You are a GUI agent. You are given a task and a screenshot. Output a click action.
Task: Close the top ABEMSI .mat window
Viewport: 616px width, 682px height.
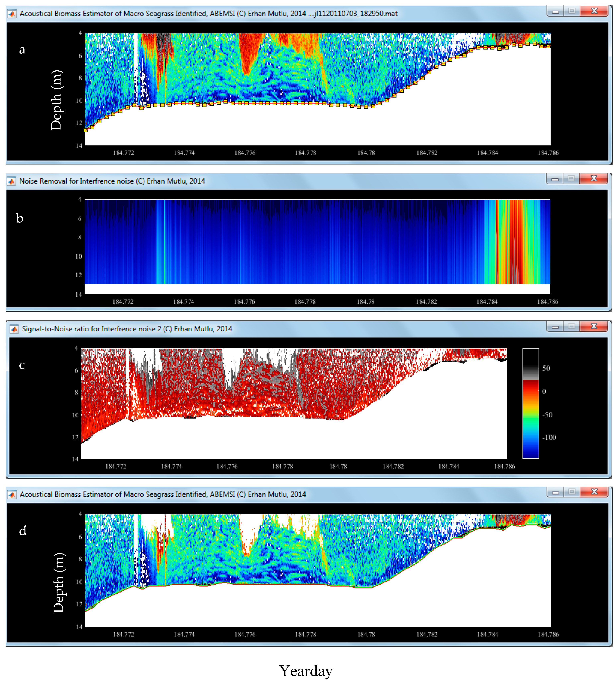tap(594, 11)
